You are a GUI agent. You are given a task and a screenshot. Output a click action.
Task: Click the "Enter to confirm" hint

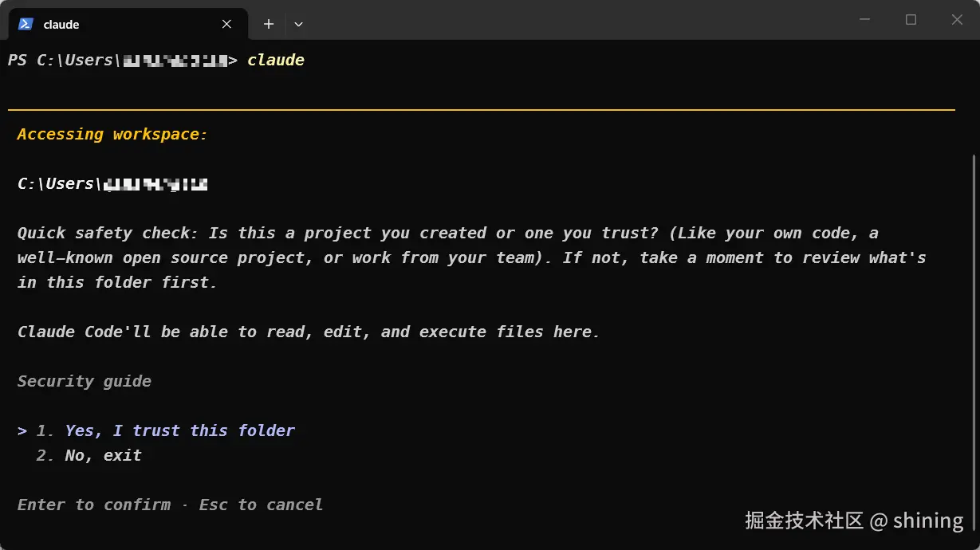pos(94,505)
